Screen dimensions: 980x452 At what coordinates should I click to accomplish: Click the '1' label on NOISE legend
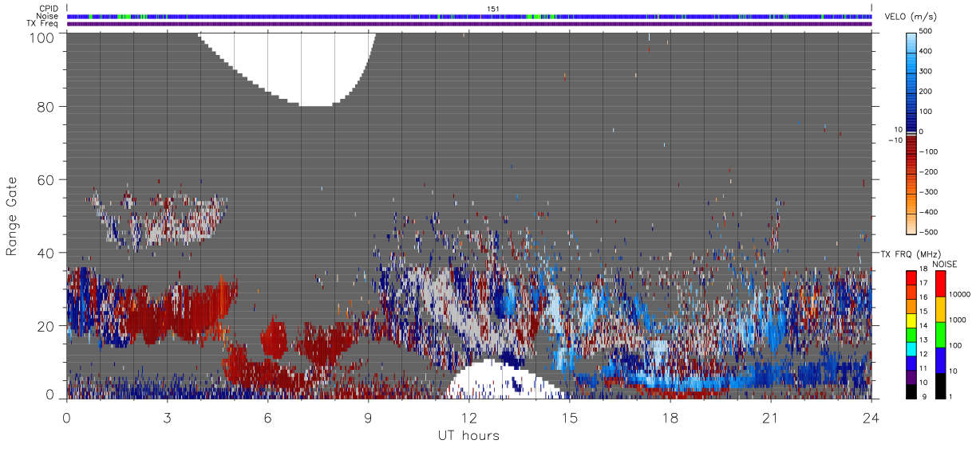(x=950, y=396)
